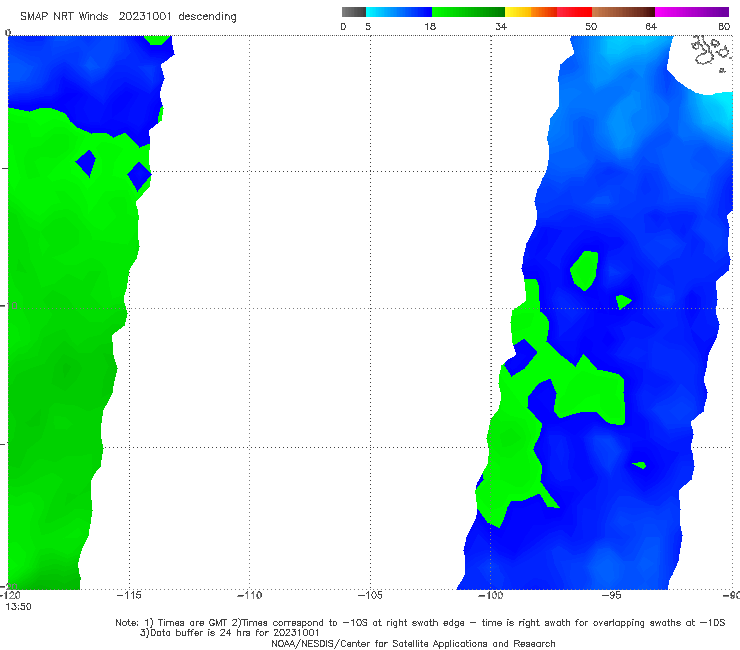The height and width of the screenshot is (650, 740).
Task: Click the colorbar label '80'
Action: pyautogui.click(x=724, y=27)
